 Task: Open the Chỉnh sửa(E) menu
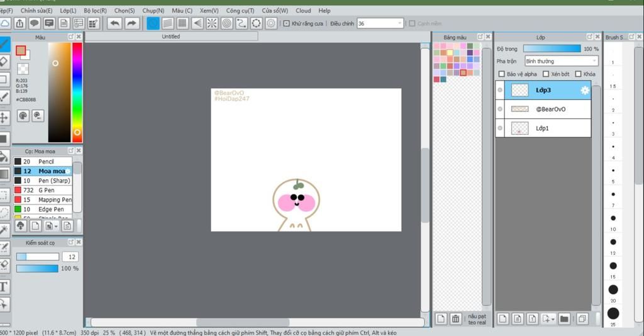click(x=36, y=11)
